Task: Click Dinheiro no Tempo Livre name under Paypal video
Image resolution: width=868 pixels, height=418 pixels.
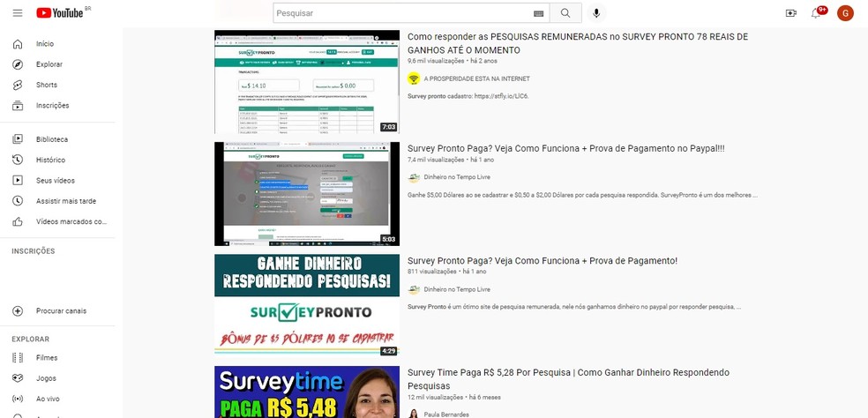Action: click(457, 177)
